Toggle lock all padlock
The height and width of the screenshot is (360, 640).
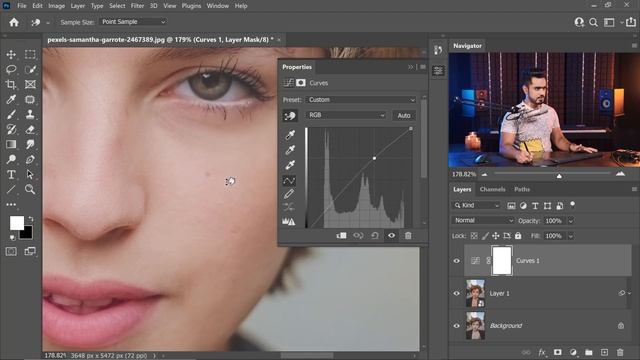point(518,236)
